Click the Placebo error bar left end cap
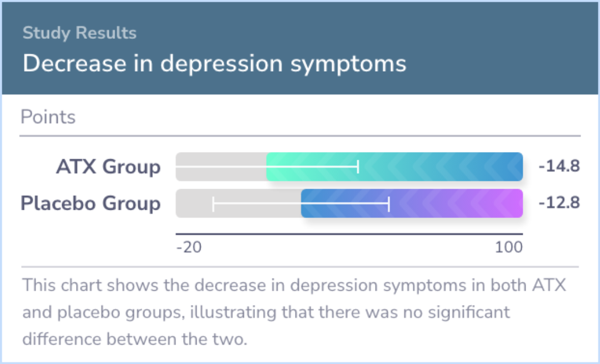 click(213, 204)
